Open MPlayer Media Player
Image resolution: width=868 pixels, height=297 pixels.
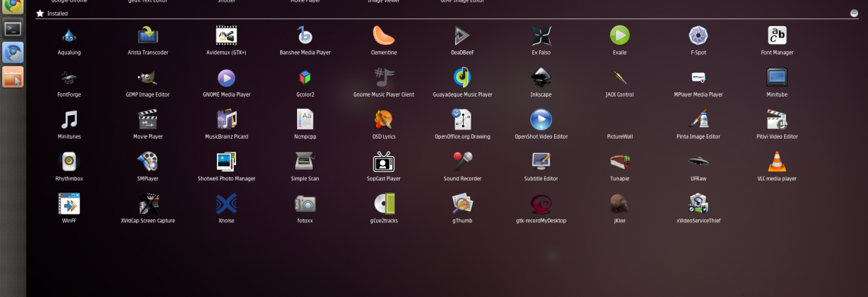pyautogui.click(x=698, y=78)
